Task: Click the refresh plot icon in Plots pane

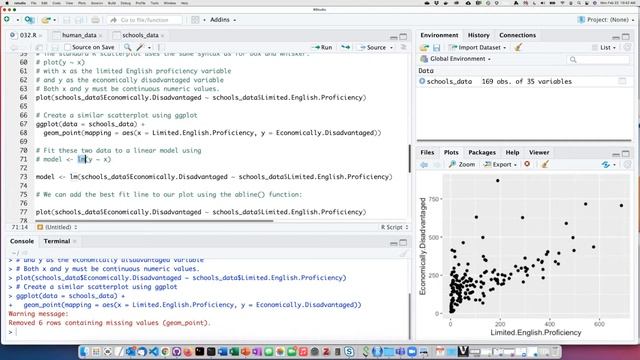Action: pyautogui.click(x=606, y=164)
